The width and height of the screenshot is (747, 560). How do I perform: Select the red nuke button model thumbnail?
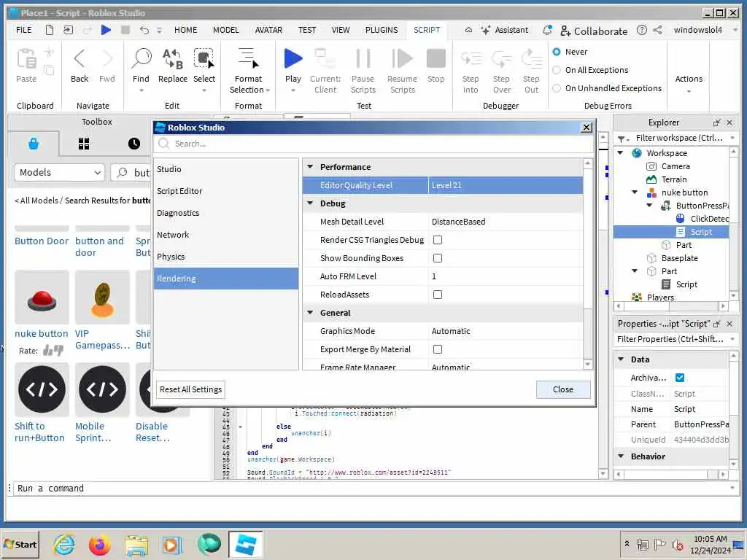coord(42,297)
